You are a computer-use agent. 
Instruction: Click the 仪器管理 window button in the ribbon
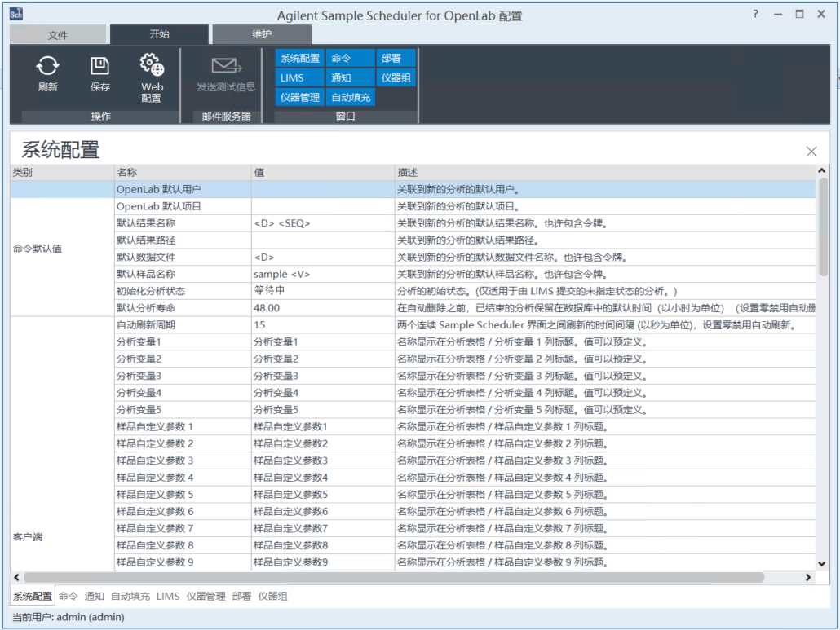pyautogui.click(x=300, y=98)
